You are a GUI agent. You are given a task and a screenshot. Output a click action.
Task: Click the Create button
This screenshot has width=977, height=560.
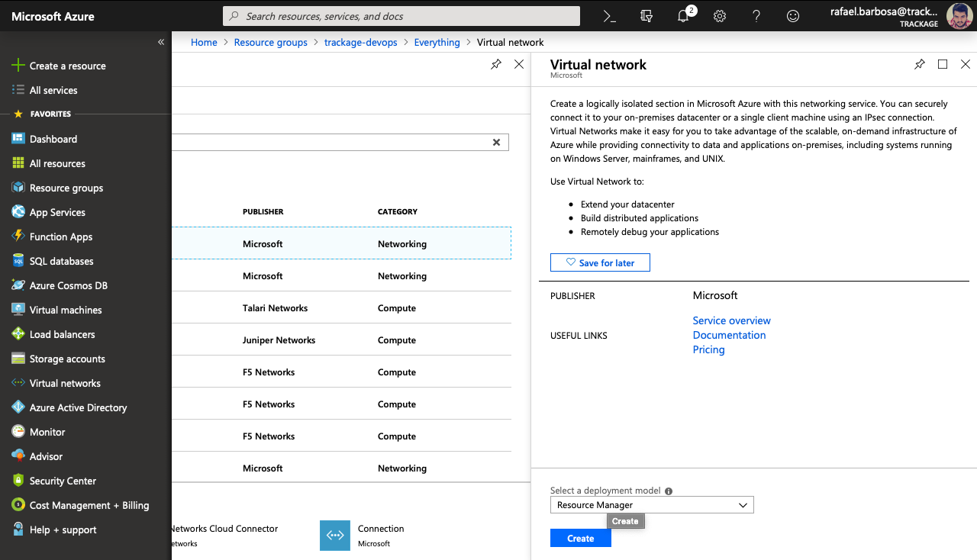tap(581, 539)
